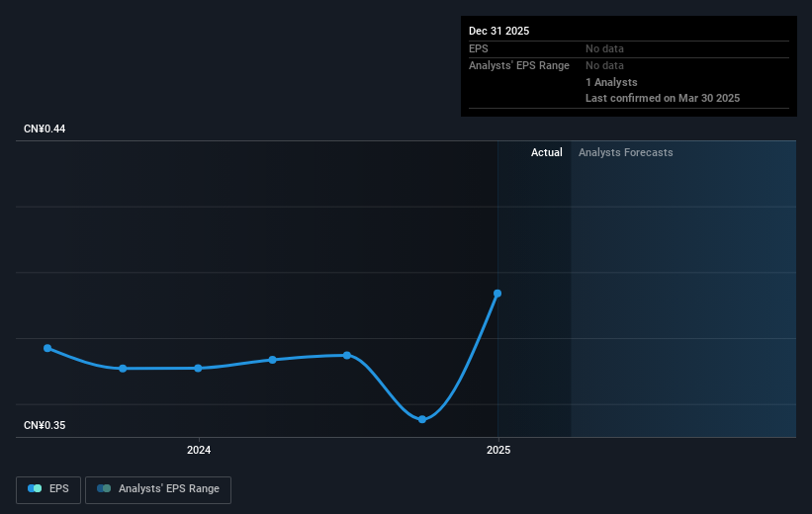Select the EPS data point at 2025

[x=497, y=294]
